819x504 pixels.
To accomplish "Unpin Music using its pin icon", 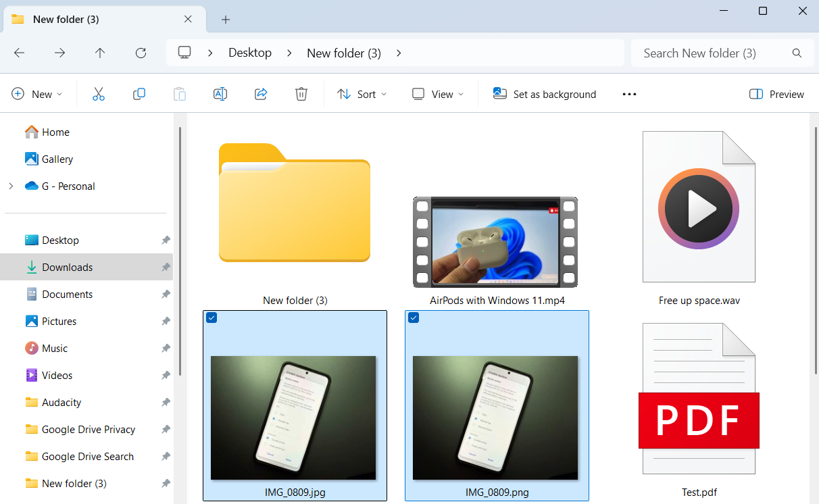I will (x=166, y=348).
